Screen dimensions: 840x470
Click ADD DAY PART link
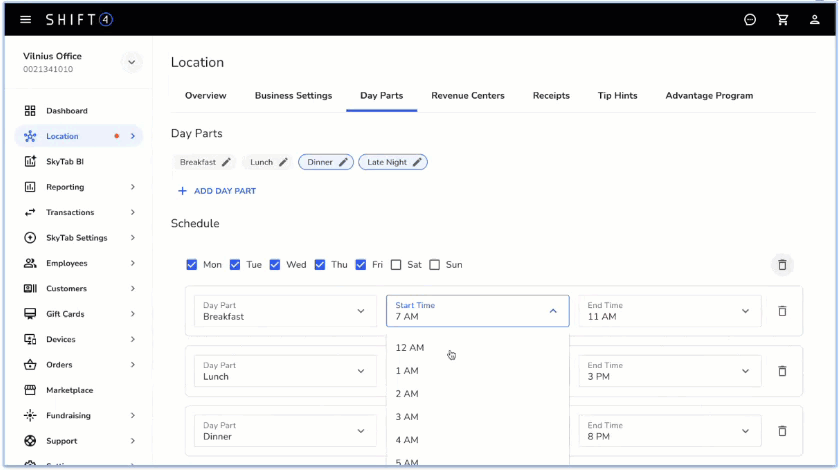[x=217, y=190]
